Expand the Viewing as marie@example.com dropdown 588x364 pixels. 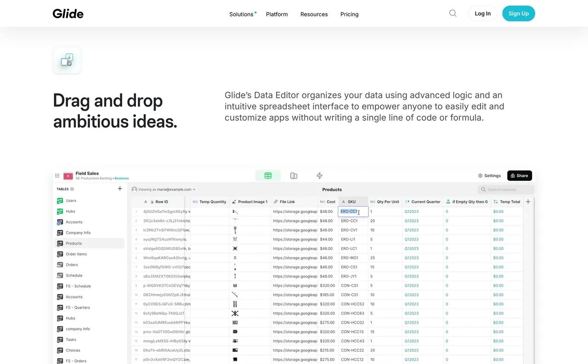[x=164, y=189]
